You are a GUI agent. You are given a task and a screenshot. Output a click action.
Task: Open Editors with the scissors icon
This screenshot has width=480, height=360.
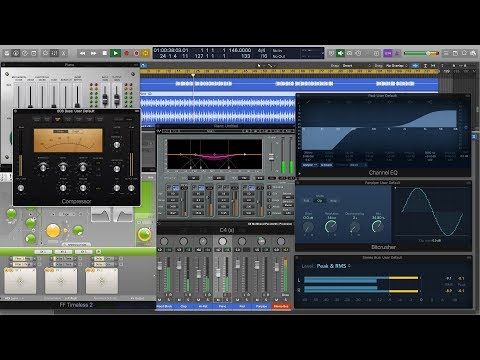click(x=64, y=53)
